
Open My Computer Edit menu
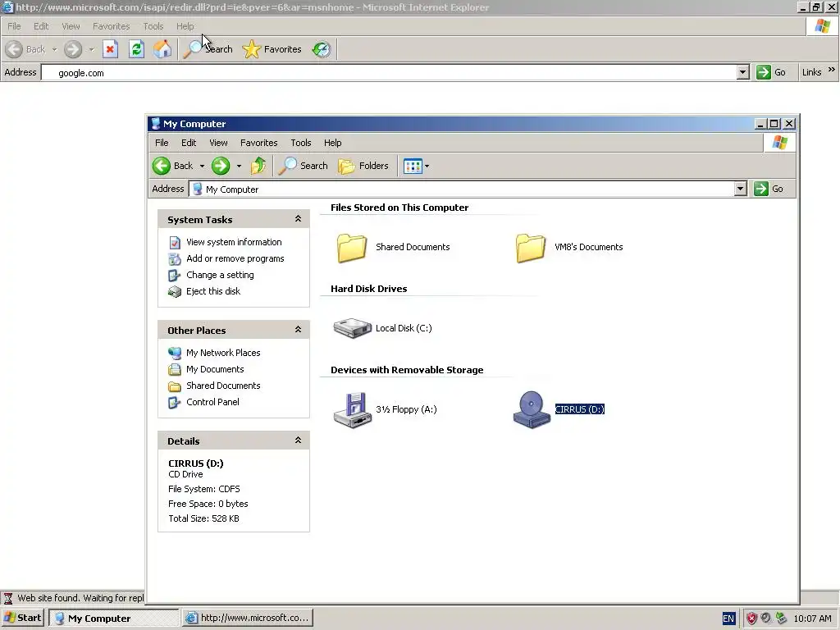coord(189,143)
